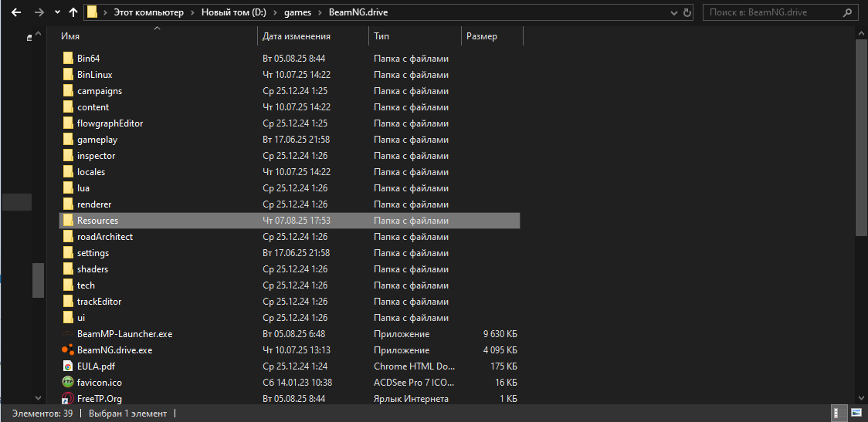The image size is (868, 422).
Task: Click the EULA.pdf Chrome icon
Action: pyautogui.click(x=67, y=366)
